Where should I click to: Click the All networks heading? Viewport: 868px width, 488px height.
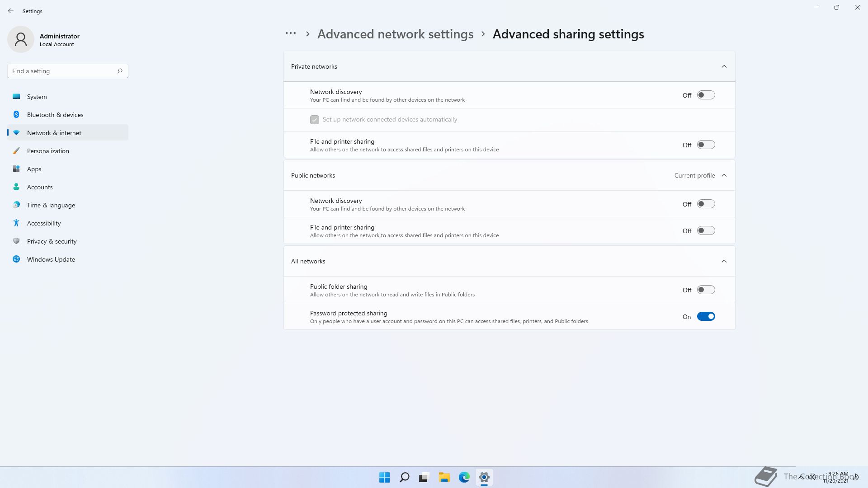point(308,261)
